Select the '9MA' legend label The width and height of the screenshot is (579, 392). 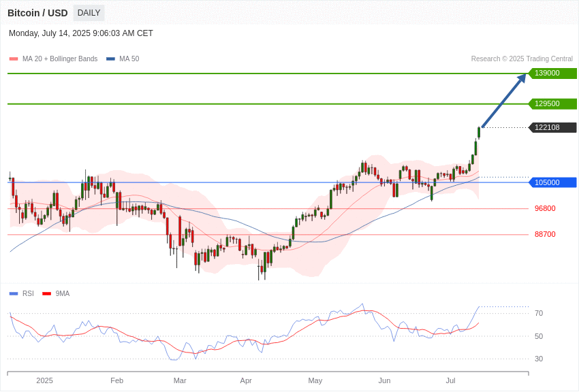(63, 293)
